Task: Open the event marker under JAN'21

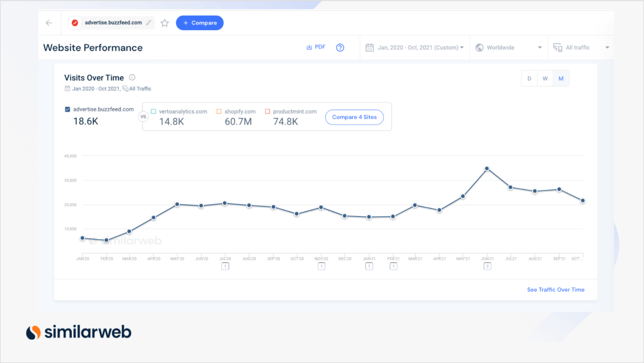Action: (x=369, y=266)
